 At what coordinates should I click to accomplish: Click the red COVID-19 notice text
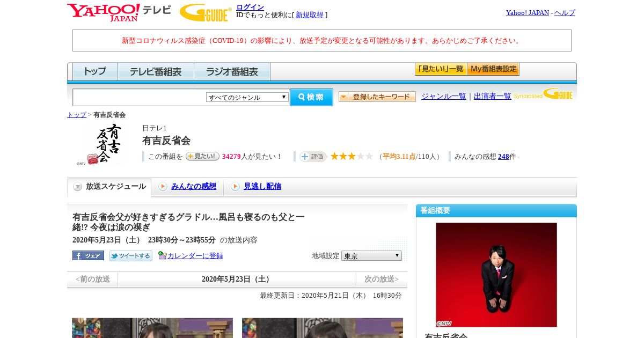point(322,41)
